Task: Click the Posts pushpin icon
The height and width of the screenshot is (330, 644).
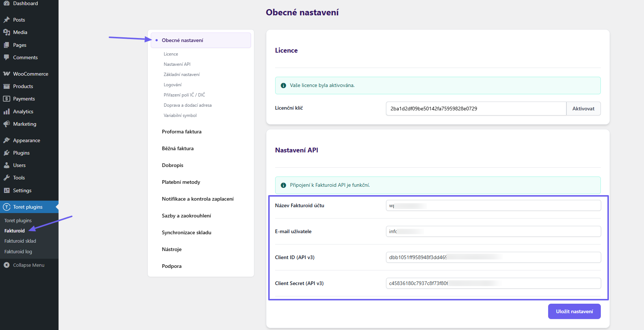Action: (7, 20)
